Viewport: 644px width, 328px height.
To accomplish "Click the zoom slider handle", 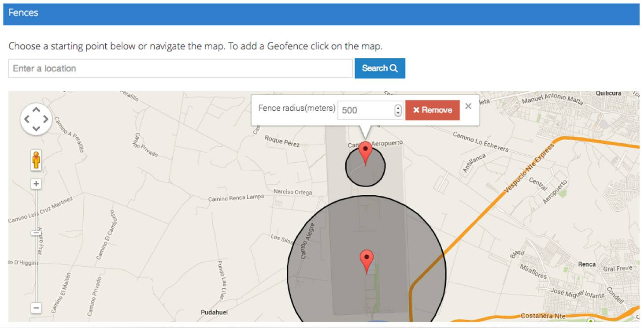I will [36, 232].
